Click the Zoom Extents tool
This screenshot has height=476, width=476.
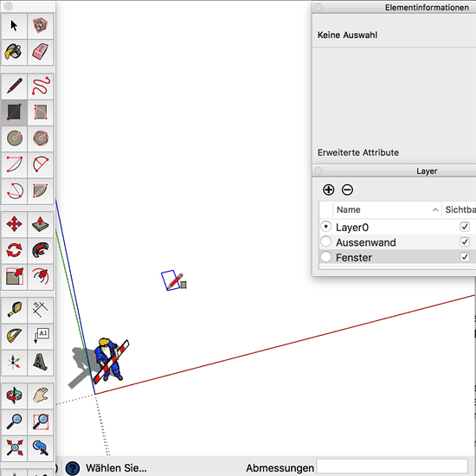[14, 448]
